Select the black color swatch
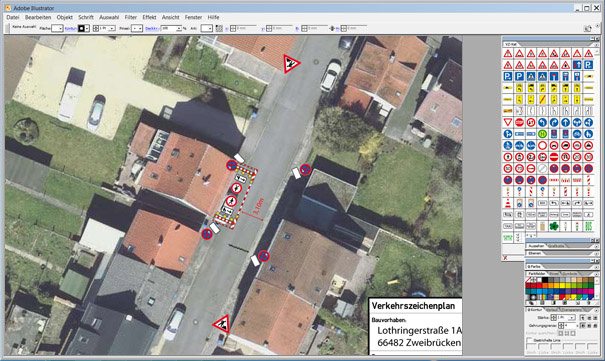Image resolution: width=605 pixels, height=361 pixels. coord(545,280)
